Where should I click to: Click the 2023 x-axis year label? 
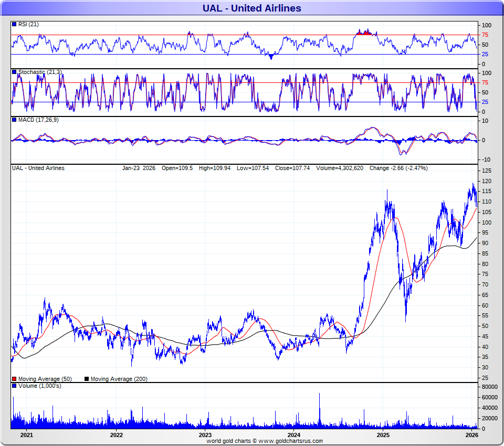(x=205, y=435)
